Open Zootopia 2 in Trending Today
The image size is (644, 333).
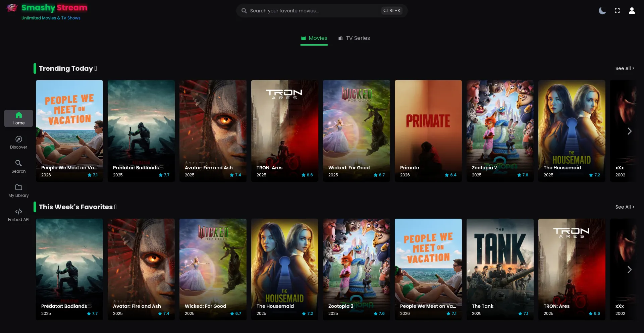[500, 131]
